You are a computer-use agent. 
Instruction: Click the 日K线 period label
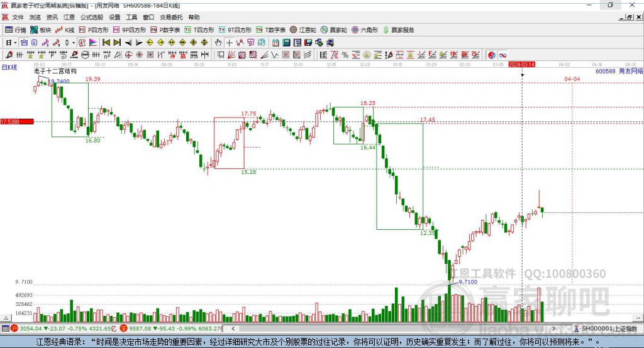[9, 67]
